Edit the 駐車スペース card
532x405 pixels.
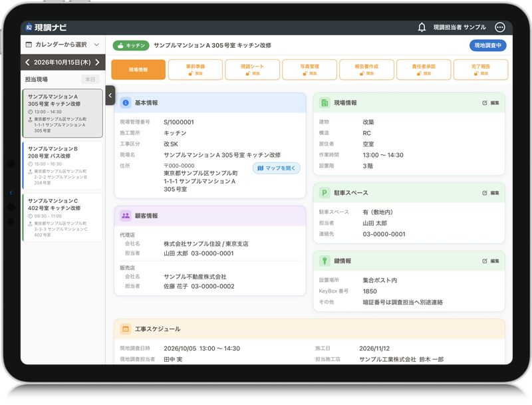491,193
